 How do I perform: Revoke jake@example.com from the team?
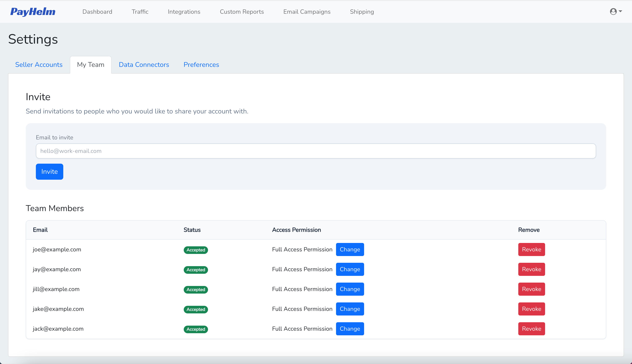pos(531,309)
